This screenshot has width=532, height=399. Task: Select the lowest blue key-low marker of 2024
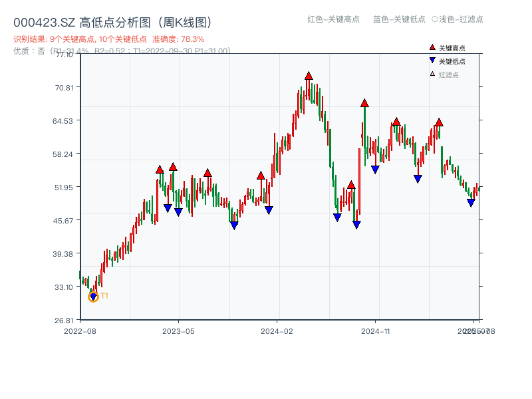pyautogui.click(x=356, y=225)
